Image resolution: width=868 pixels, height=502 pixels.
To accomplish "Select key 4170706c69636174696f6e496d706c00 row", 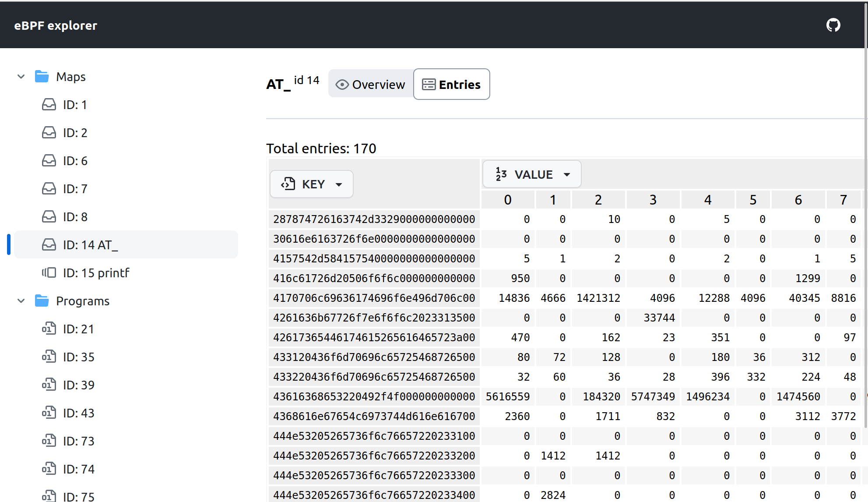I will pyautogui.click(x=374, y=298).
